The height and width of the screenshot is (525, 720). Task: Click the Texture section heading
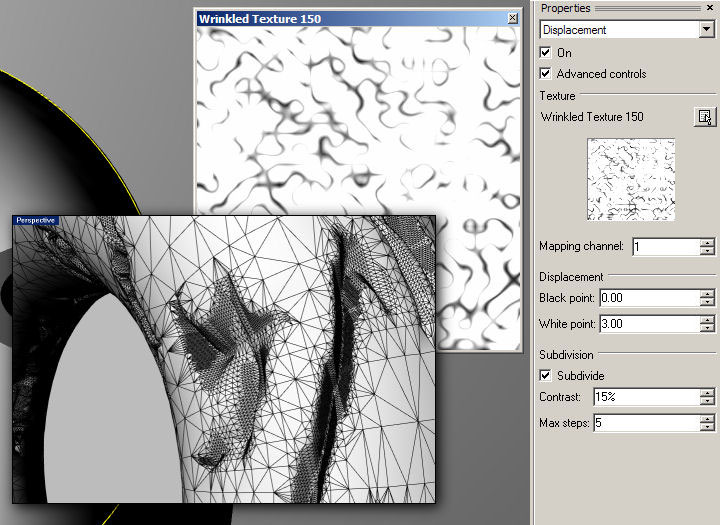[557, 96]
